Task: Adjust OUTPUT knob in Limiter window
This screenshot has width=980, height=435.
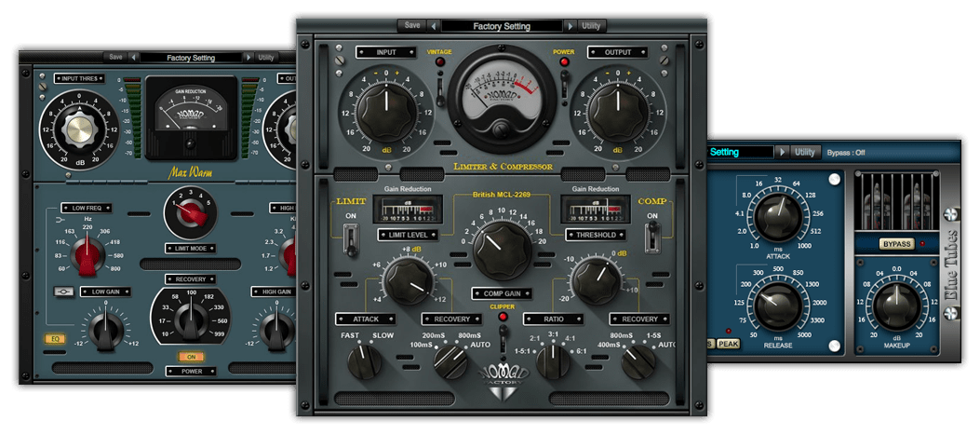Action: (x=617, y=113)
